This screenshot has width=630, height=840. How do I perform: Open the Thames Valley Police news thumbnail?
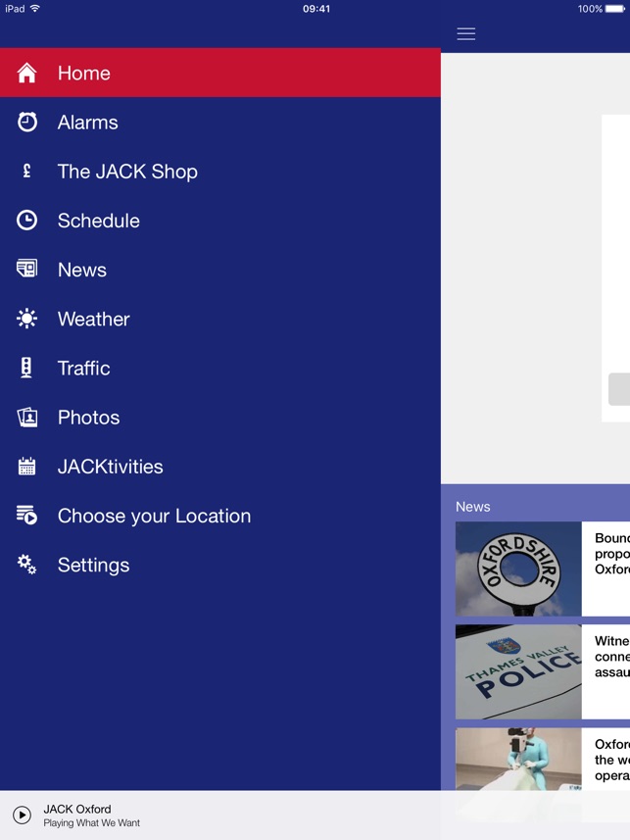click(518, 671)
